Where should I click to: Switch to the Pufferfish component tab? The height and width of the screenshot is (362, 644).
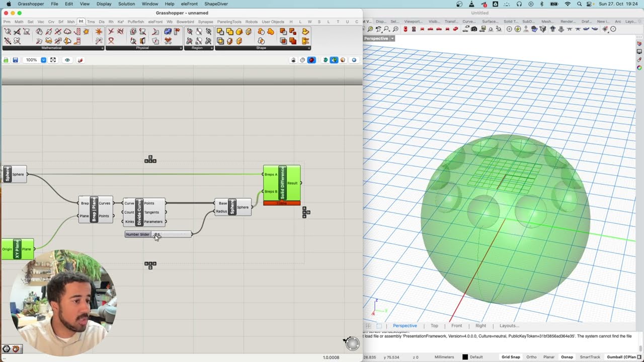(x=136, y=22)
